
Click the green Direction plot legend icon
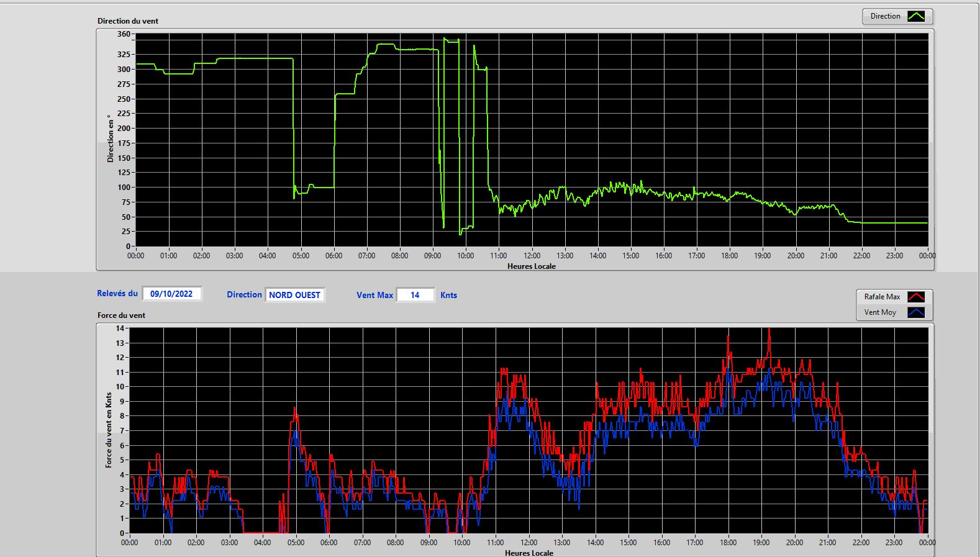click(916, 16)
